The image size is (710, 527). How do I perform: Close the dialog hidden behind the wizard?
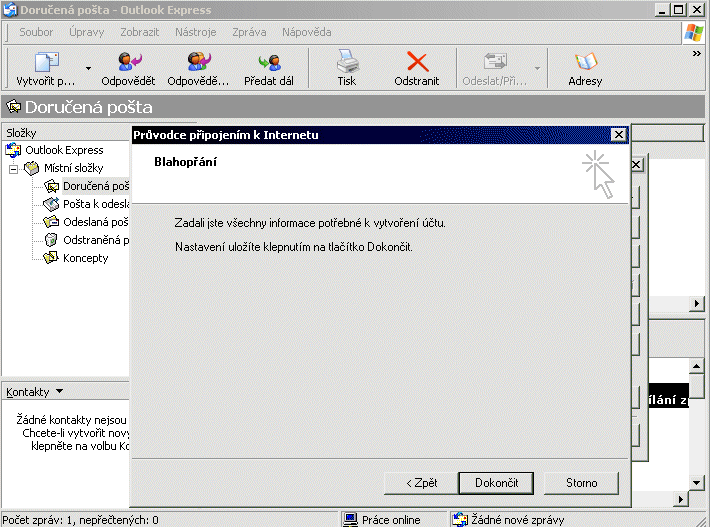(x=637, y=164)
